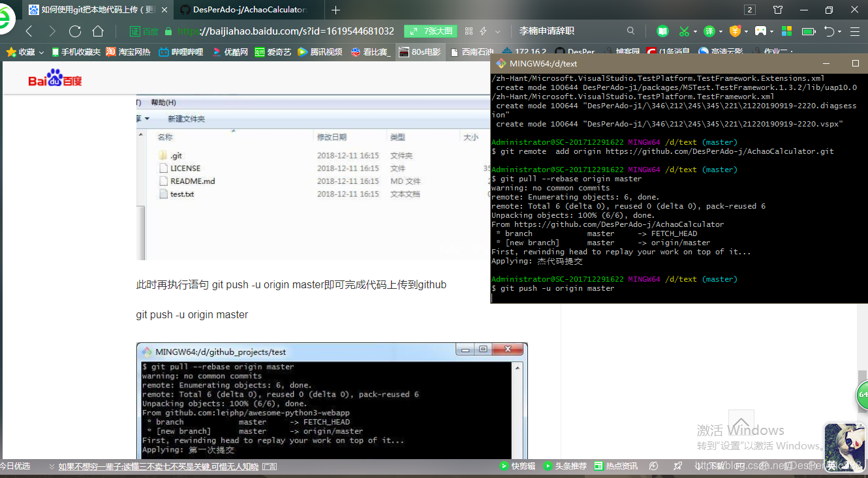Go back using the browser back arrow
Viewport: 868px width, 478px height.
[29, 31]
